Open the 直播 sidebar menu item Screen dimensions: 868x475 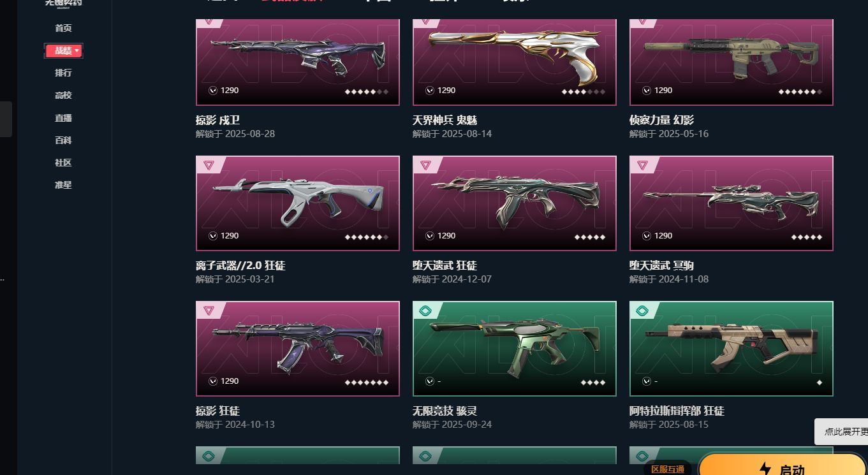[x=63, y=118]
